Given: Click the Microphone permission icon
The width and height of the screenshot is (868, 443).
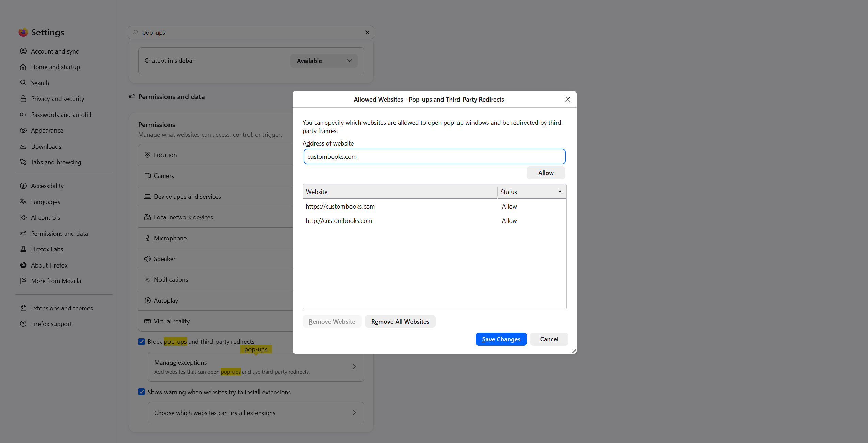Looking at the screenshot, I should point(147,238).
